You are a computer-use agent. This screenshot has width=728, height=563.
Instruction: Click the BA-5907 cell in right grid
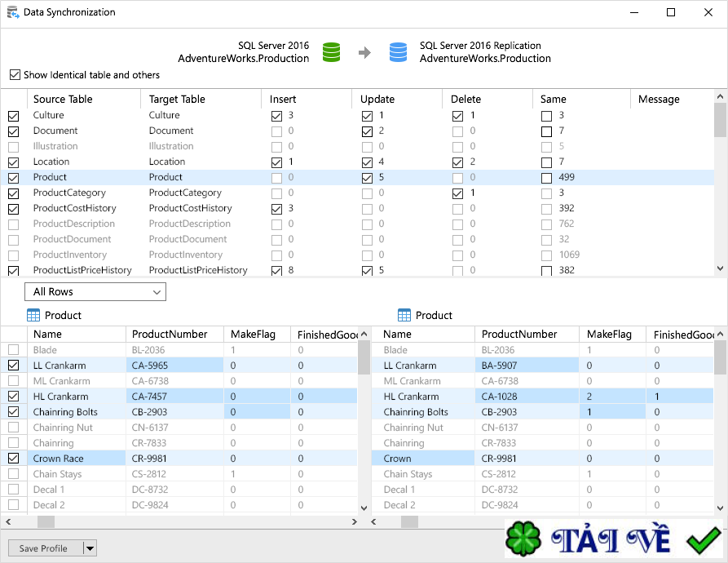pyautogui.click(x=527, y=366)
